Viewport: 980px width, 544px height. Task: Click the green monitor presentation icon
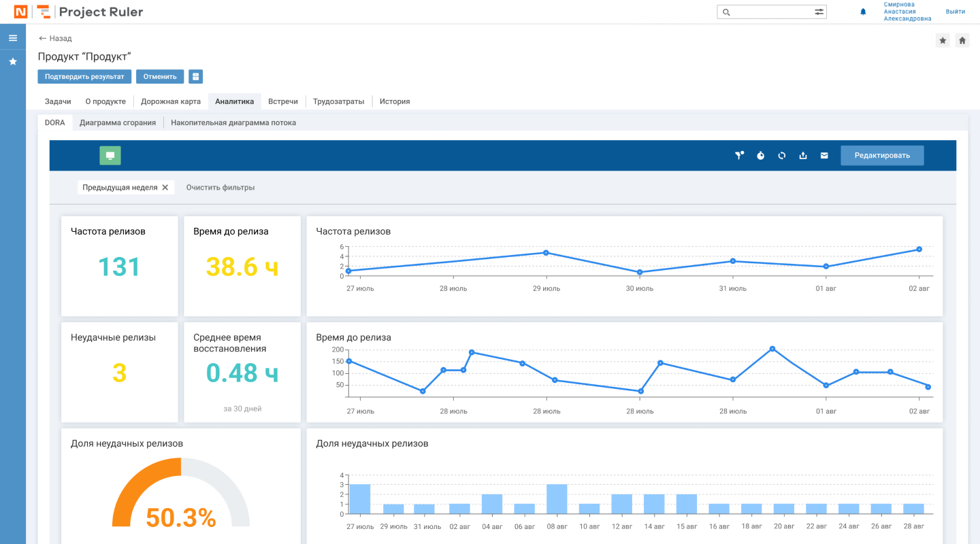click(x=110, y=156)
